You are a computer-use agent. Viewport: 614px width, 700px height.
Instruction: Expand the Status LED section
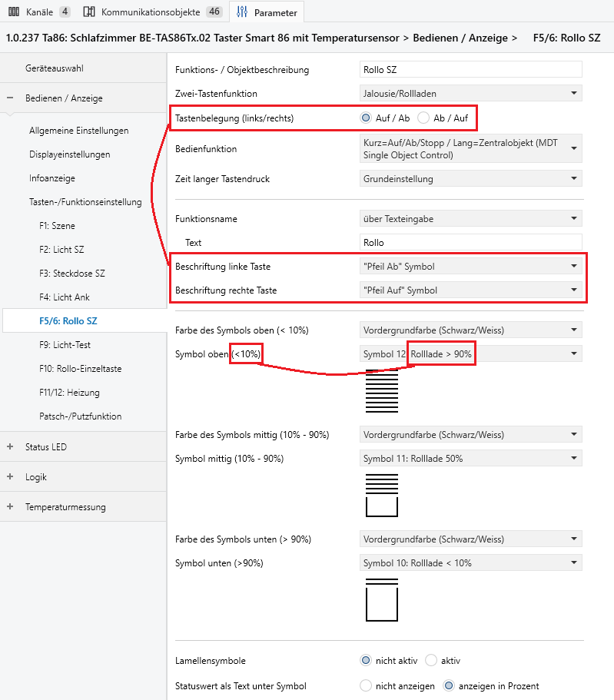click(x=10, y=446)
